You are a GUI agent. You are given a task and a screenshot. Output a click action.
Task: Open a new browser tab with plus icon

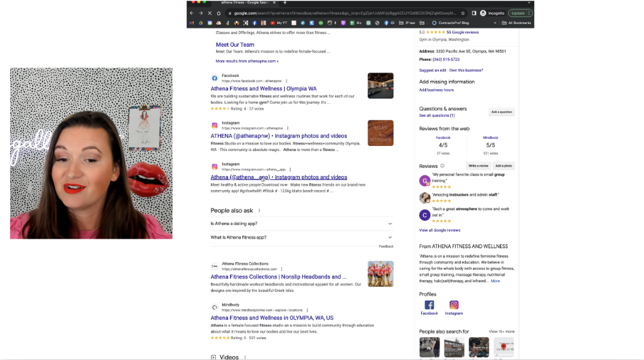point(285,3)
